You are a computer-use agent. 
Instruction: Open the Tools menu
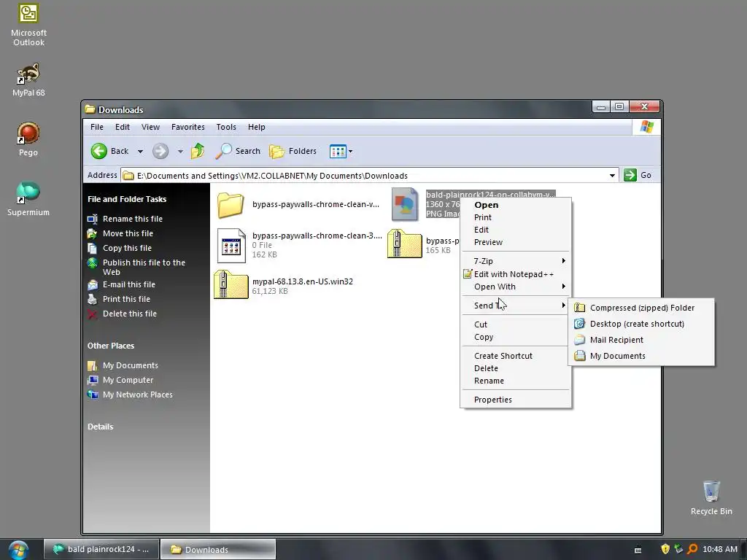226,127
